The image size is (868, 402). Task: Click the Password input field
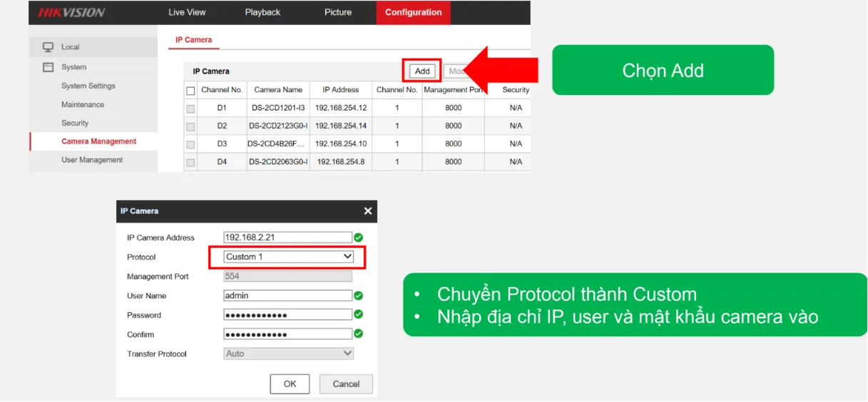(x=288, y=315)
